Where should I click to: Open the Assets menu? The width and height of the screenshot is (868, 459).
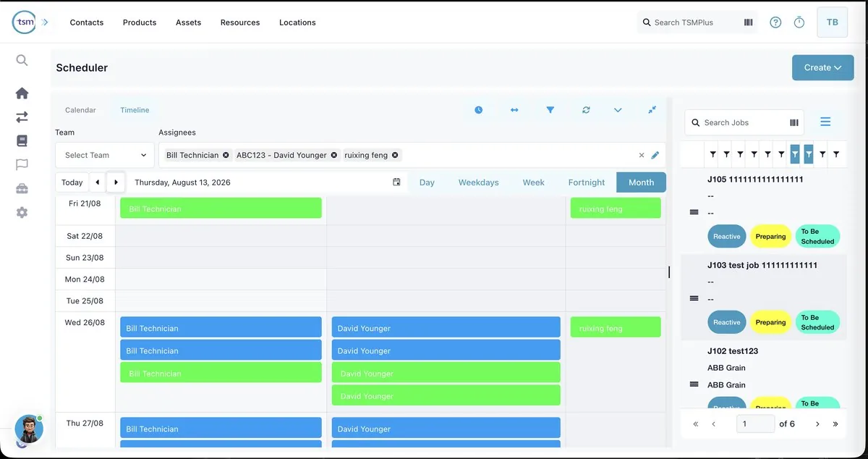(x=188, y=22)
